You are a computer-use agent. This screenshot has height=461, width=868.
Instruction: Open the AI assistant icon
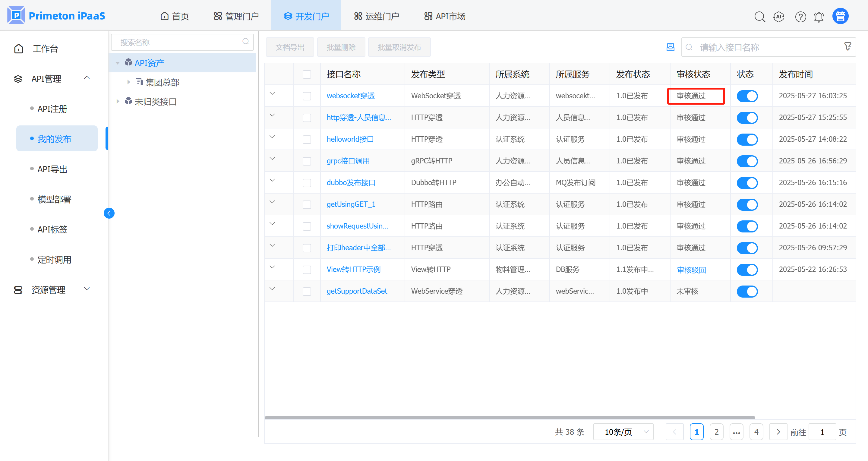coord(779,17)
